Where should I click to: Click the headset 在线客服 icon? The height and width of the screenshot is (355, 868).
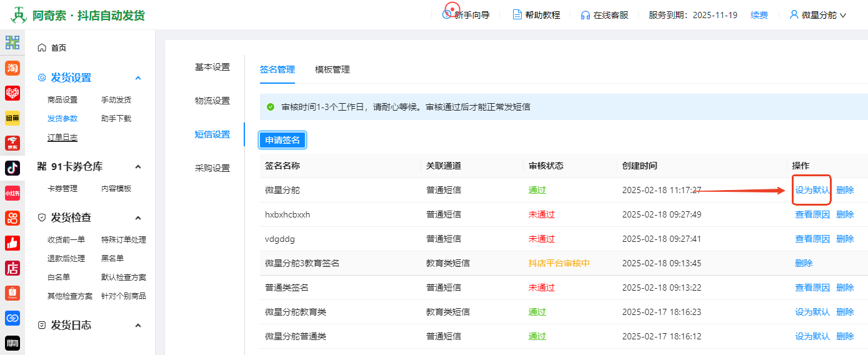click(x=585, y=15)
